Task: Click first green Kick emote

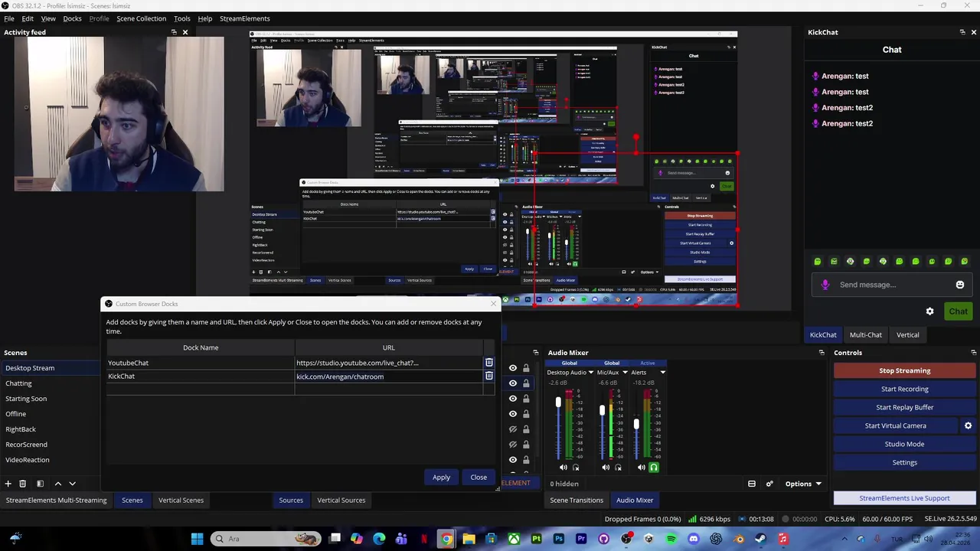Action: click(818, 262)
